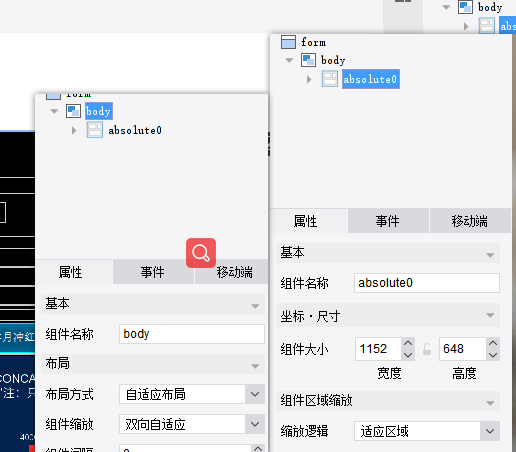This screenshot has height=452, width=516.
Task: Collapse body node in right panel tree
Action: click(x=289, y=60)
